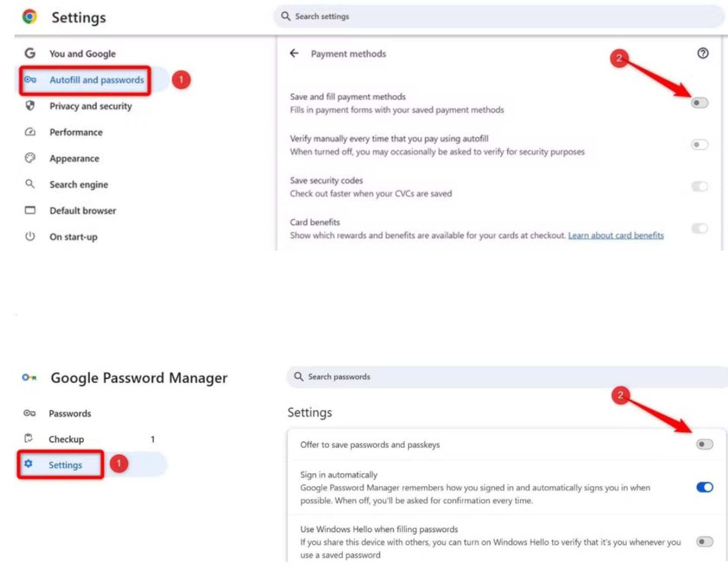Click the back arrow beside Payment methods
This screenshot has height=577, width=728.
pos(294,53)
